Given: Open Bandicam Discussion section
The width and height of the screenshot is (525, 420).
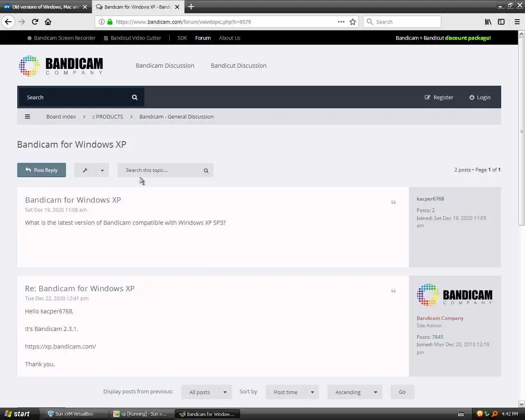Looking at the screenshot, I should [x=165, y=66].
